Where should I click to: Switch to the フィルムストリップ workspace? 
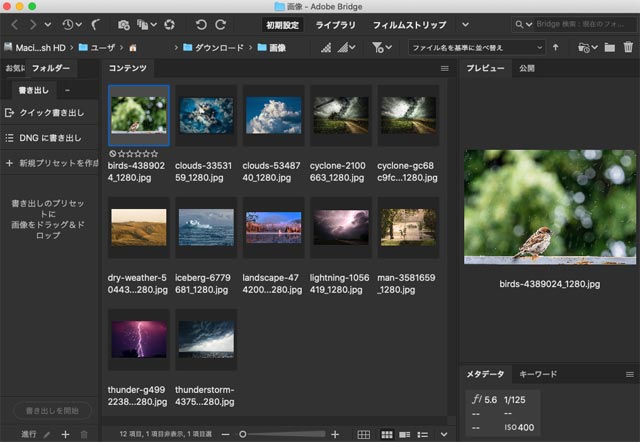click(x=409, y=25)
